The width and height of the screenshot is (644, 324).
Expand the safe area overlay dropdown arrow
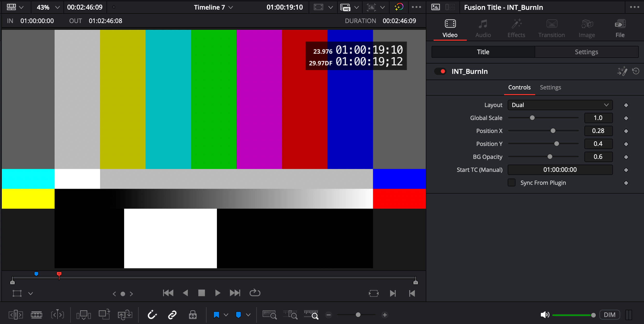[331, 7]
